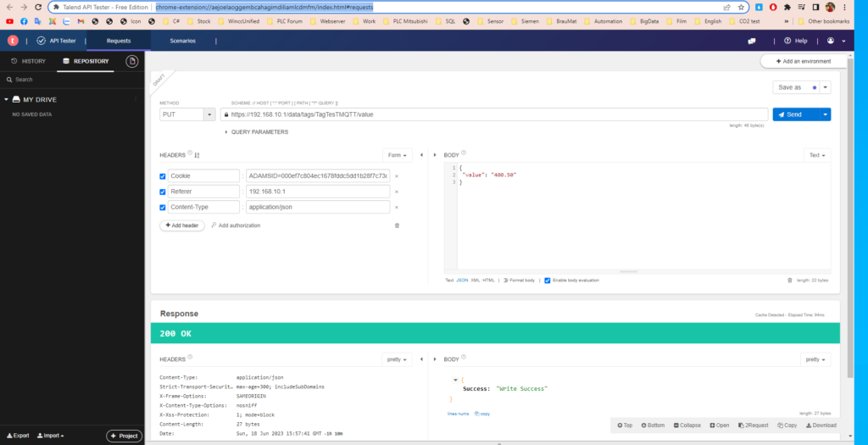Reload the page with browser refresh icon
Image resolution: width=868 pixels, height=445 pixels.
pyautogui.click(x=37, y=7)
